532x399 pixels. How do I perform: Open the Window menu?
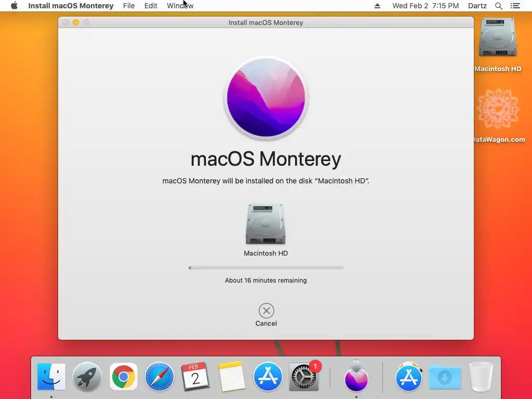tap(180, 6)
